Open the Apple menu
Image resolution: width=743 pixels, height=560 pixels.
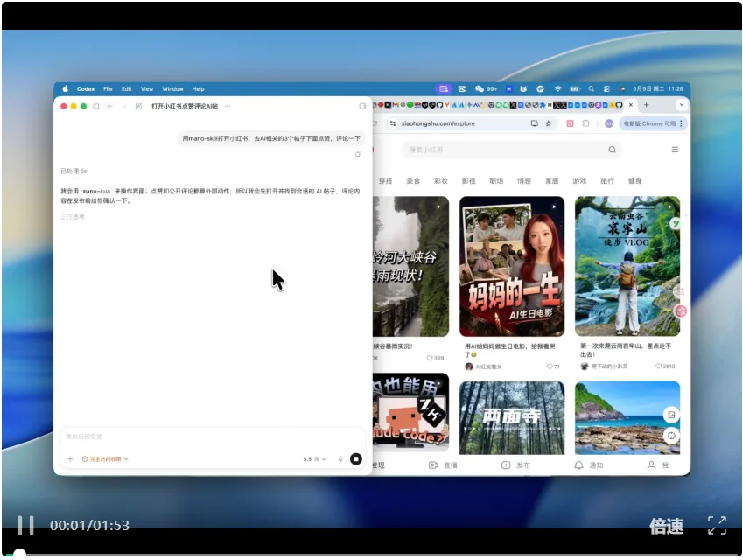point(66,88)
